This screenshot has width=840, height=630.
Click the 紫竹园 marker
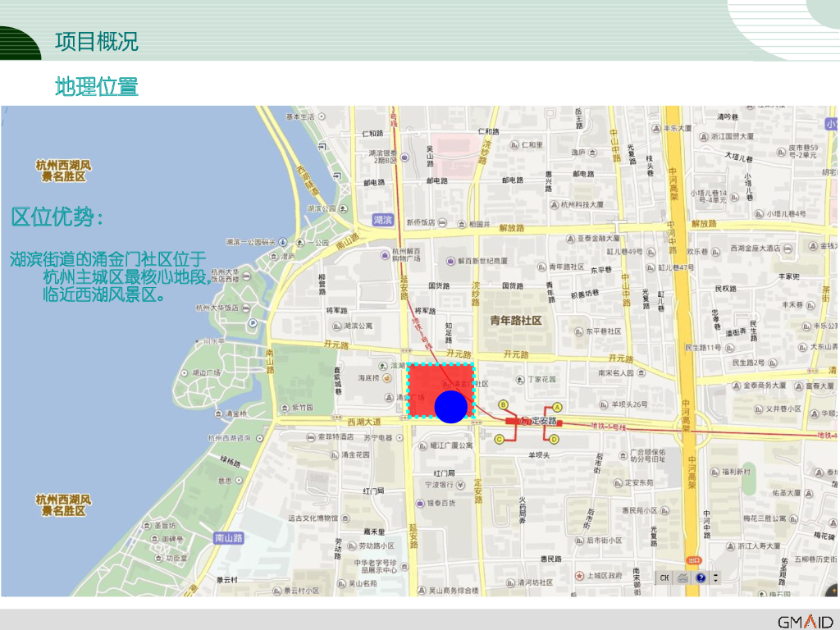pyautogui.click(x=285, y=408)
